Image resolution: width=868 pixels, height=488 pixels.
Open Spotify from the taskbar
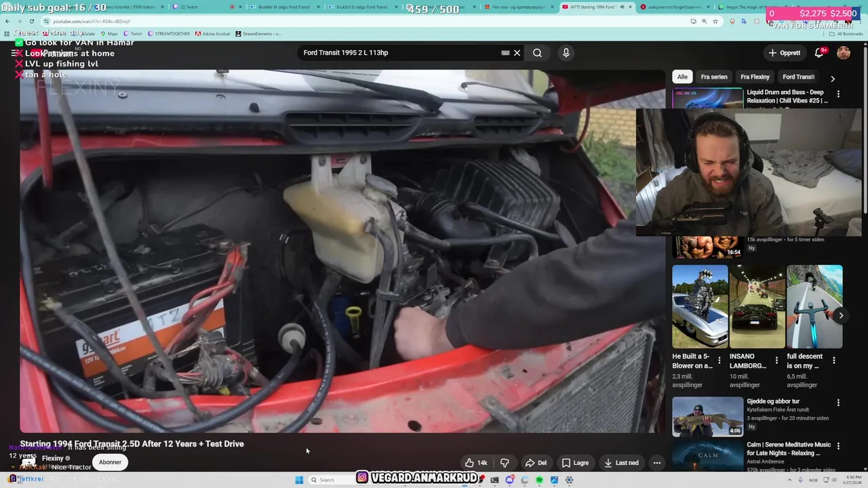click(x=539, y=480)
